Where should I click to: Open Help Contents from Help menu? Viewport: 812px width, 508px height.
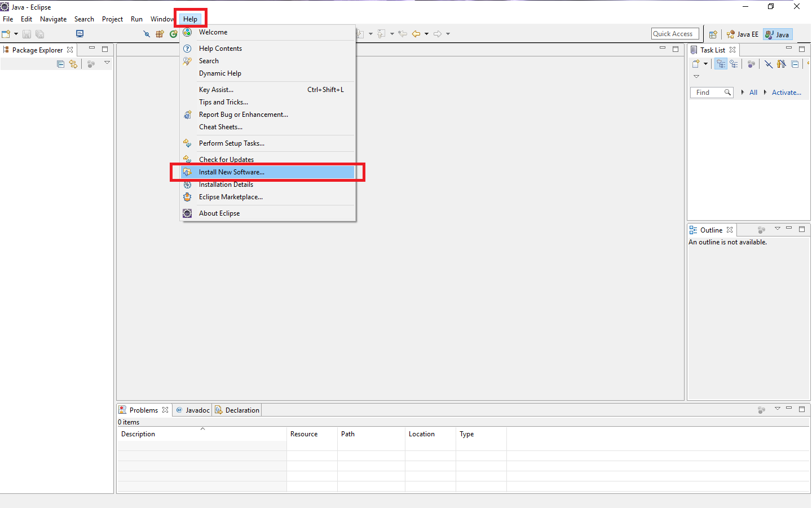point(268,49)
